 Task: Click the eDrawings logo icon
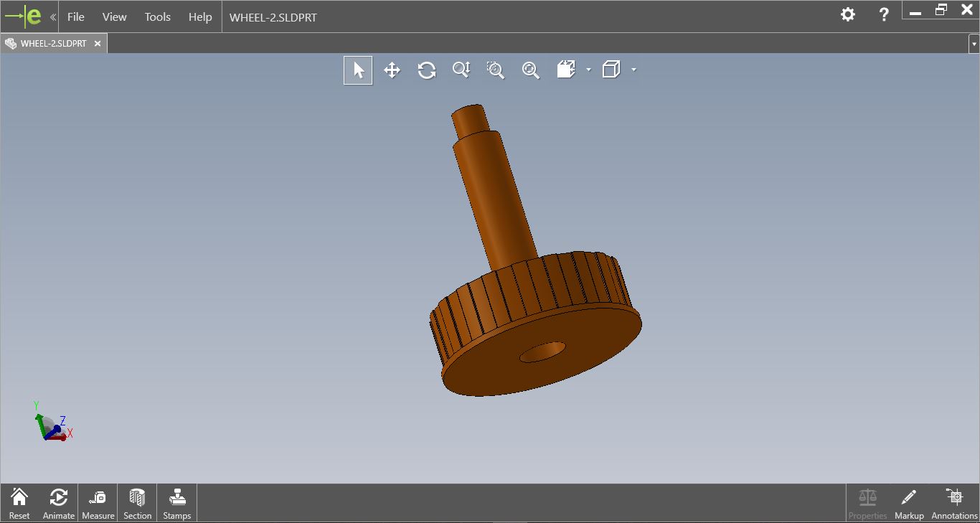(x=24, y=16)
